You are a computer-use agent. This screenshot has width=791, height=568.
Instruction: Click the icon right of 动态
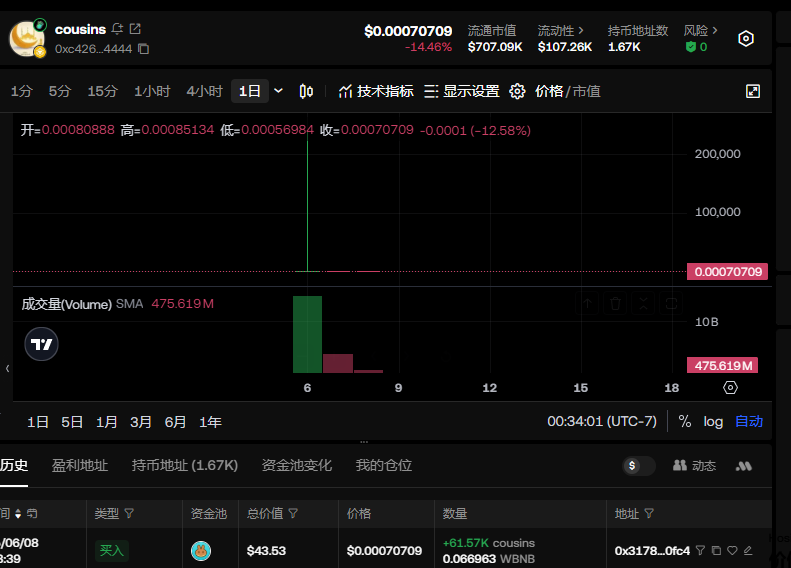744,466
